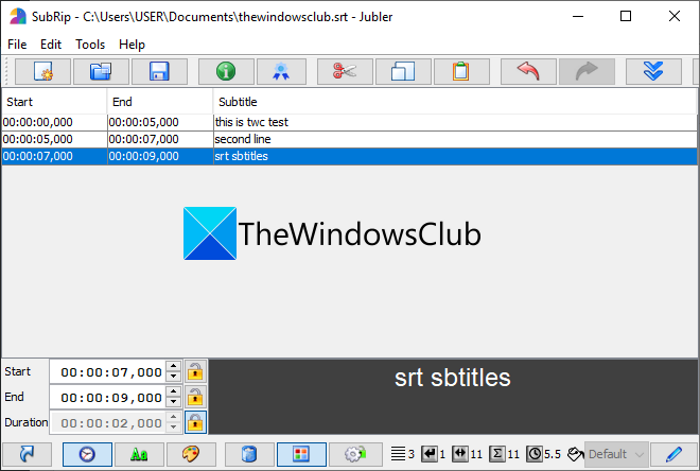Click the gear settings icon in bottom bar
This screenshot has height=471, width=700.
pos(355,454)
